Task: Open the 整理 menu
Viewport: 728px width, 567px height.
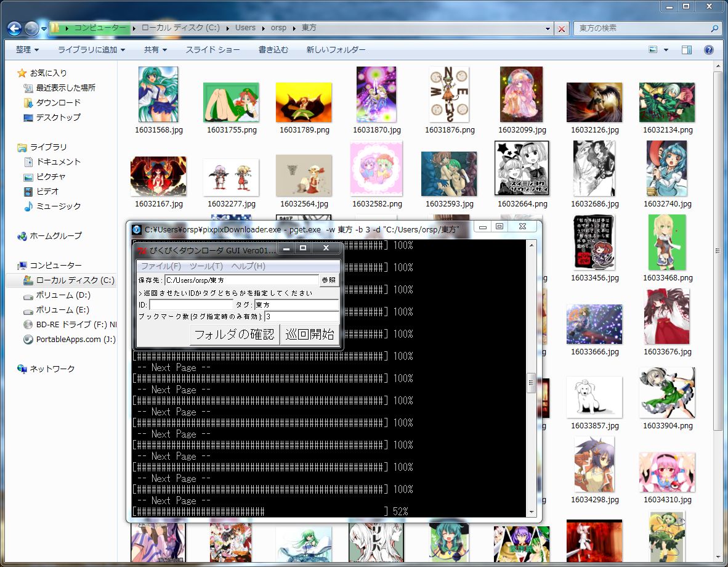Action: pos(27,49)
